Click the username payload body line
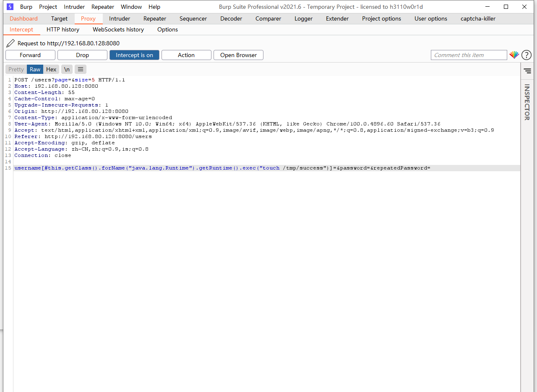This screenshot has width=537, height=392. pyautogui.click(x=222, y=168)
